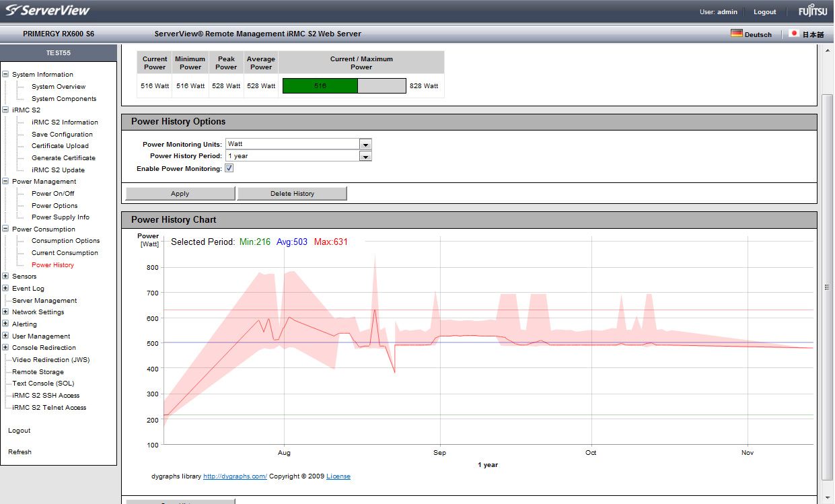Open Power On/Off page
This screenshot has height=504, width=835.
(52, 194)
